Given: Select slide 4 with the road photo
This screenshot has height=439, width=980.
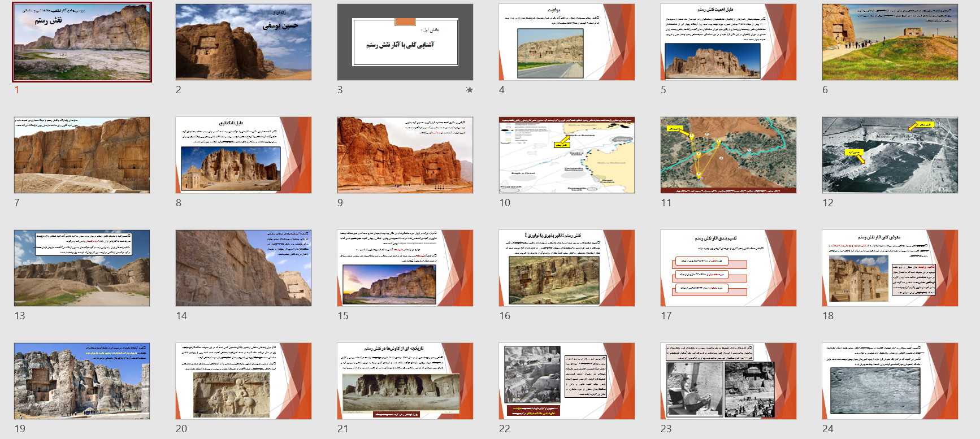Looking at the screenshot, I should (x=567, y=42).
